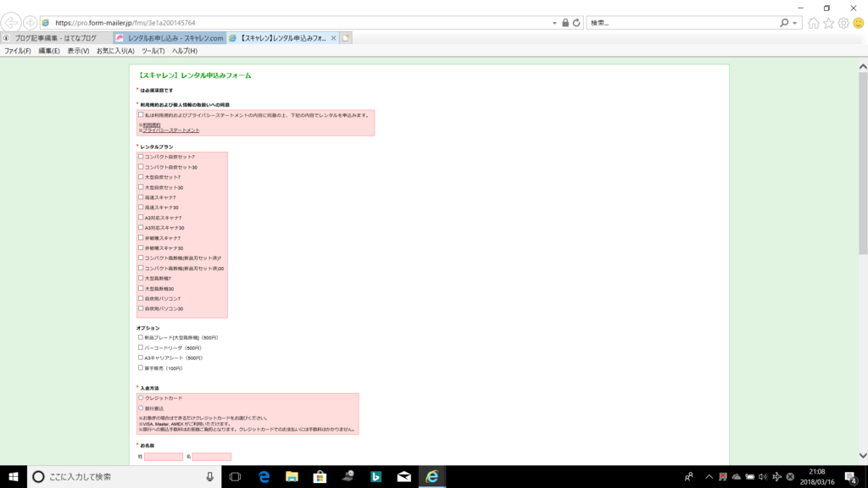The width and height of the screenshot is (868, 488).
Task: Check the バーコードリーダ (500円) option
Action: [x=141, y=347]
